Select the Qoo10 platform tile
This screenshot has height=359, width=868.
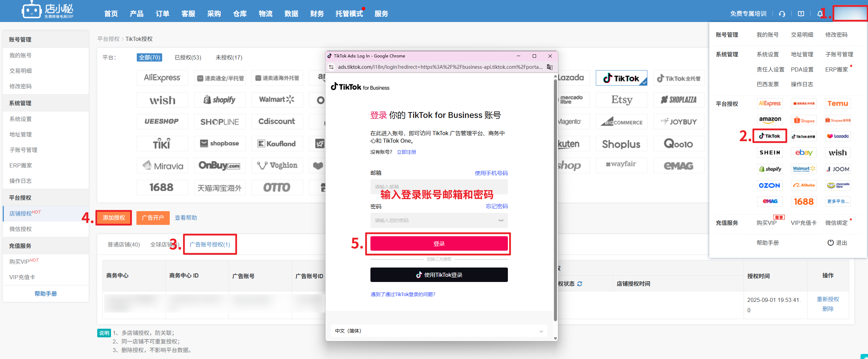pos(679,143)
